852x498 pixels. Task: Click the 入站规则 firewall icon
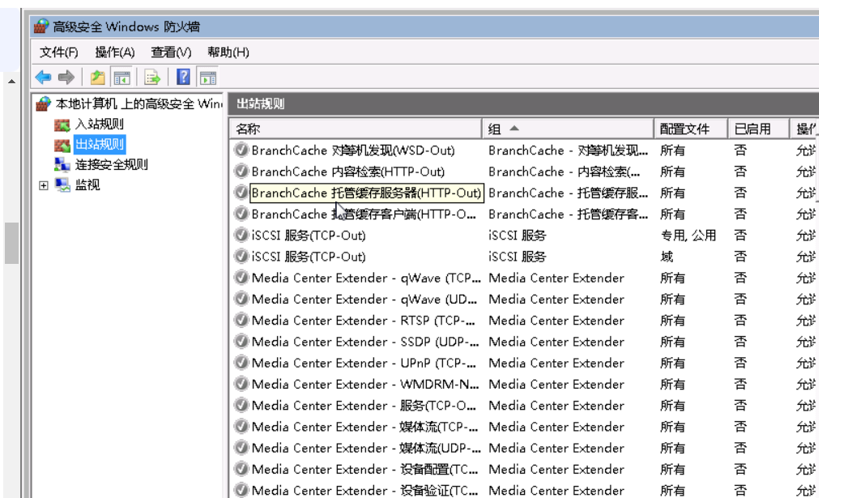(62, 125)
